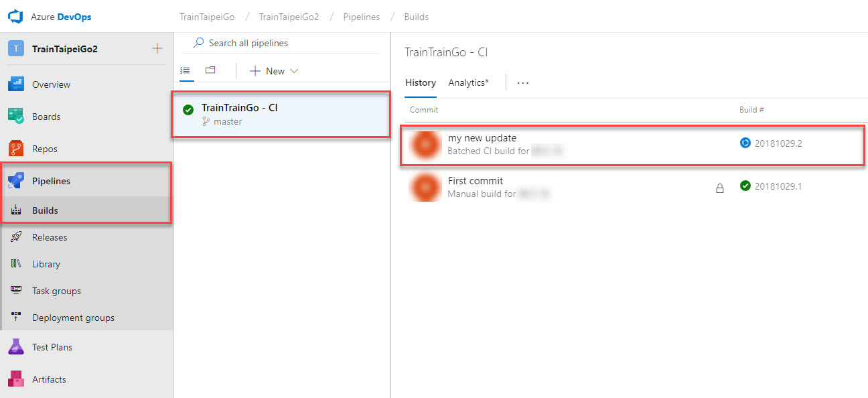Image resolution: width=868 pixels, height=398 pixels.
Task: Click the my new update commit title
Action: [x=482, y=138]
